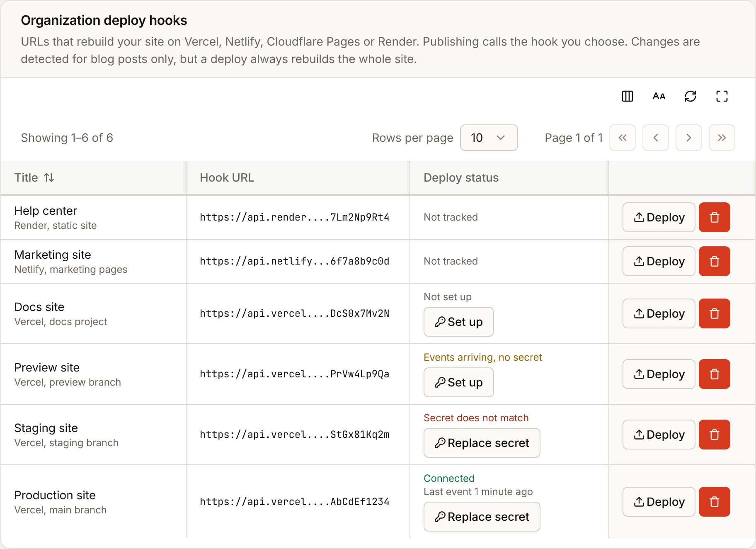This screenshot has height=549, width=756.
Task: Select the Marketing site netlify URL
Action: click(295, 261)
